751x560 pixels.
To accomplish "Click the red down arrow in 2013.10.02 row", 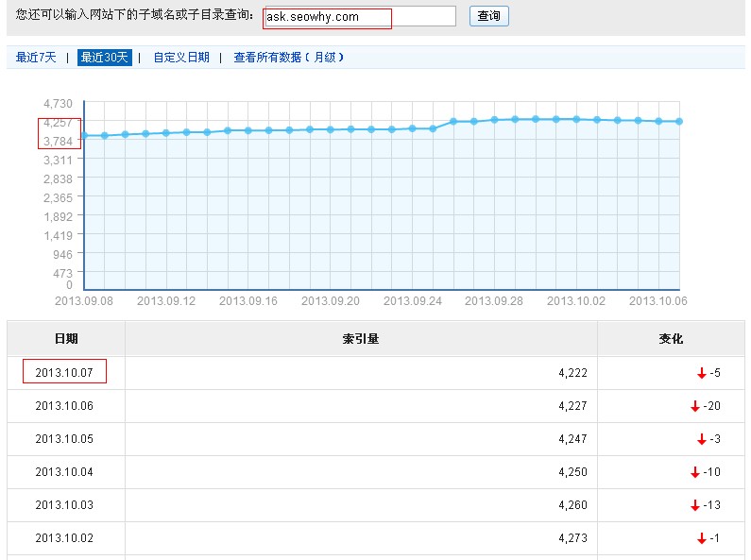I will [x=702, y=539].
